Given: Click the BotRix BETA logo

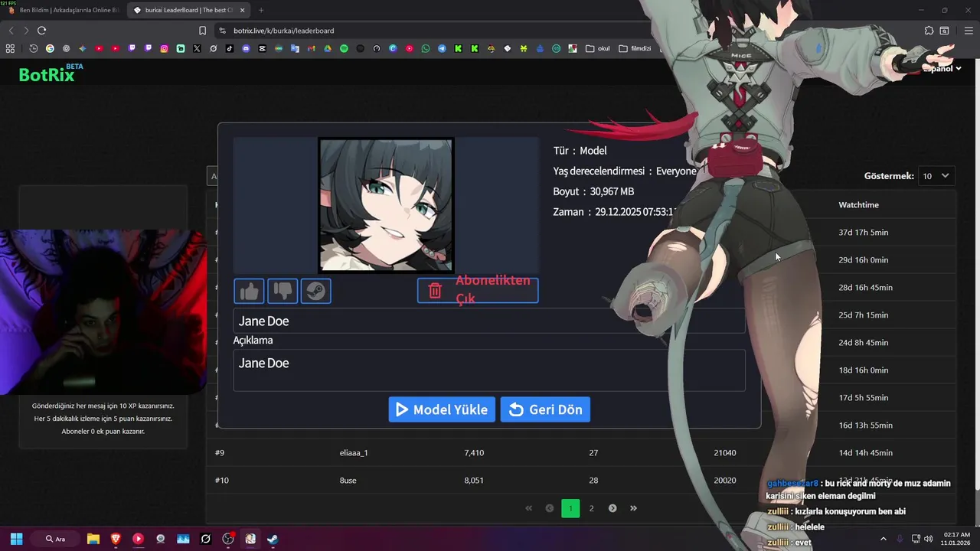Looking at the screenshot, I should coord(51,73).
